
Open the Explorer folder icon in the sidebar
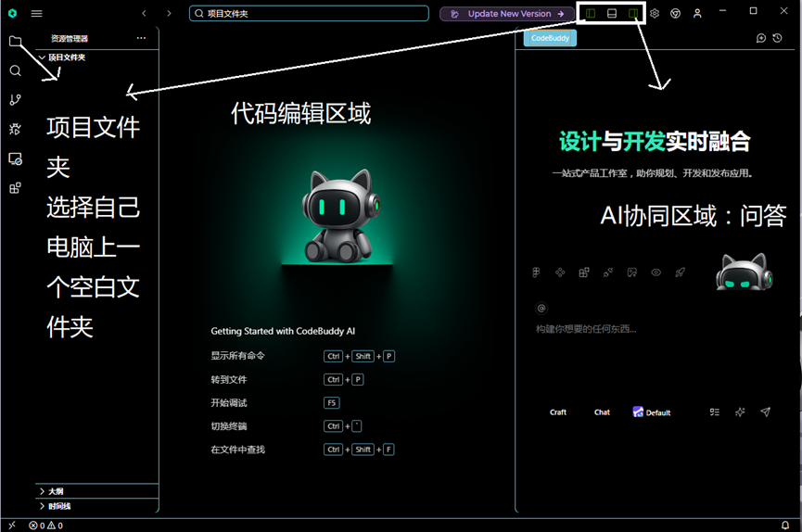pyautogui.click(x=16, y=42)
